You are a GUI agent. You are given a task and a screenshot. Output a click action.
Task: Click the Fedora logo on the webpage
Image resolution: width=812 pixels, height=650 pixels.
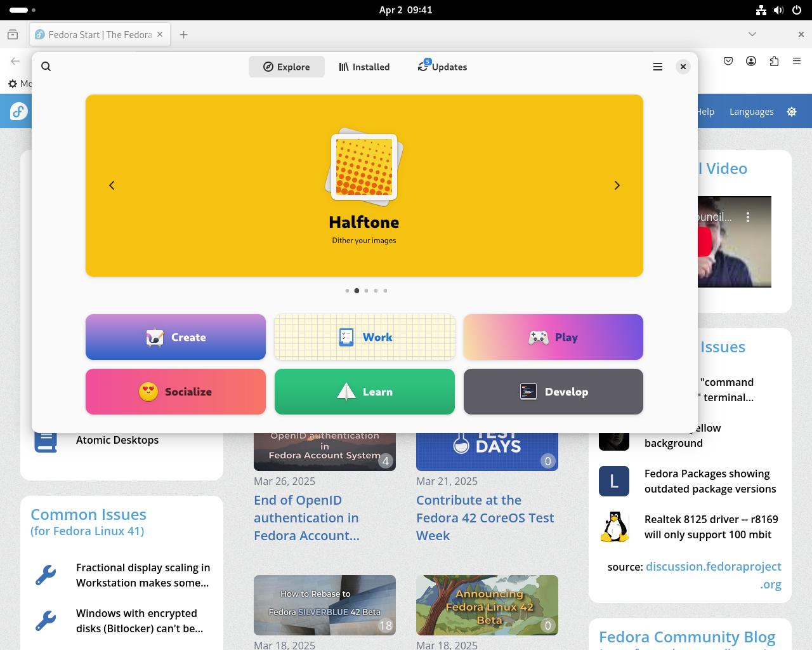pos(19,112)
